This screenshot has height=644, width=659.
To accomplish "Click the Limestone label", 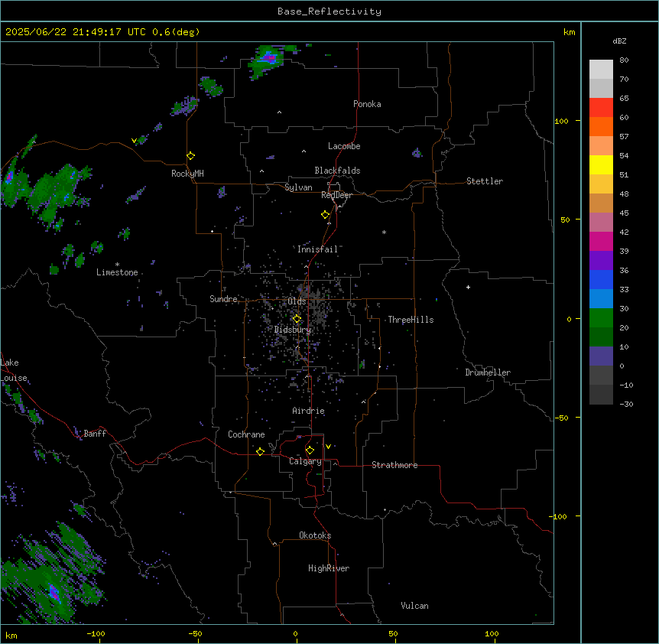I will 117,272.
